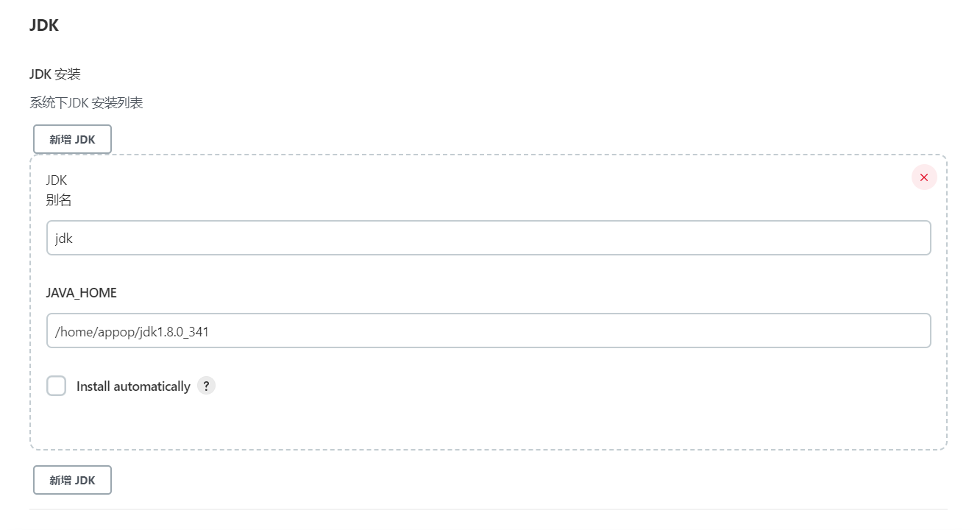Viewport: 980px width, 530px height.
Task: Click the 系统下JDK 安装列表 description text
Action: click(x=86, y=102)
